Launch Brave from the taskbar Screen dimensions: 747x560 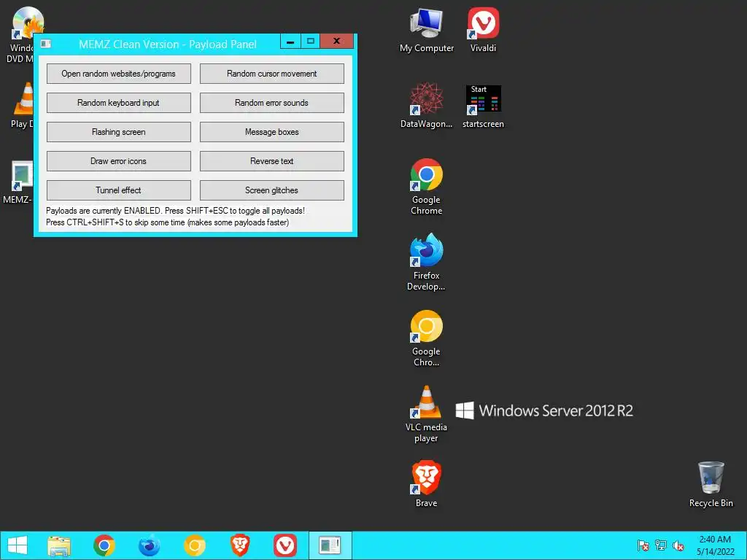[239, 545]
